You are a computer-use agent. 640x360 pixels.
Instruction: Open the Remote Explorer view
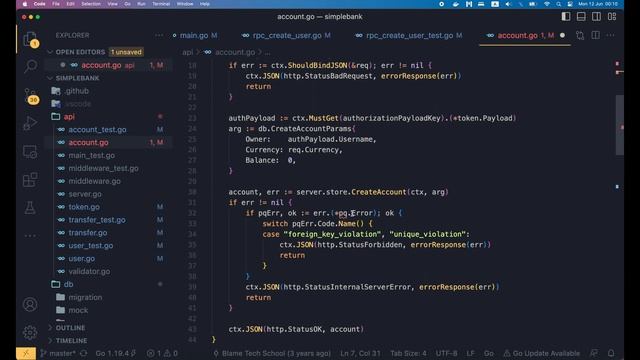click(x=30, y=152)
